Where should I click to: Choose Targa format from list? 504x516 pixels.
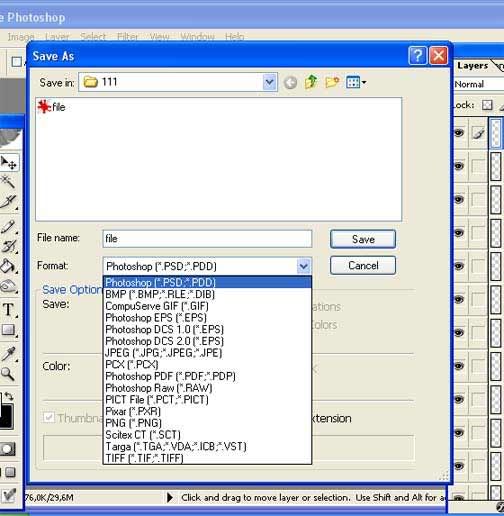pyautogui.click(x=207, y=446)
